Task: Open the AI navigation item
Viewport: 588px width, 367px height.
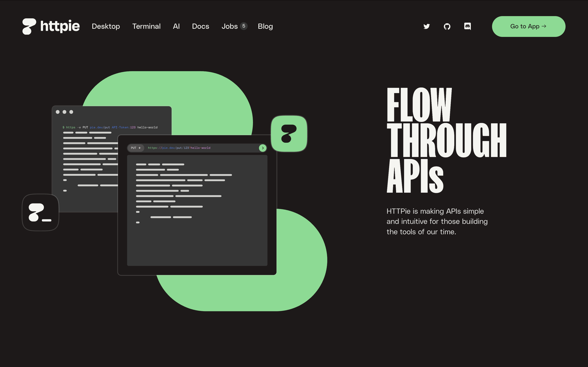Action: click(x=176, y=27)
